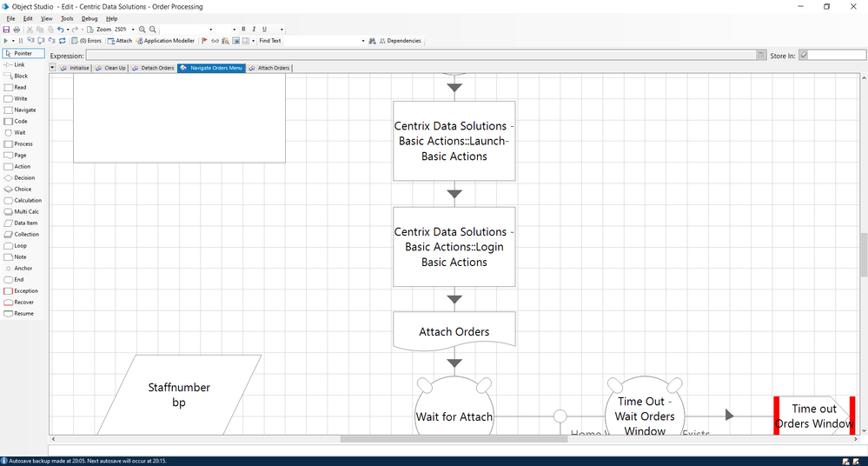Click the Dependencies button
868x466 pixels.
click(x=399, y=41)
